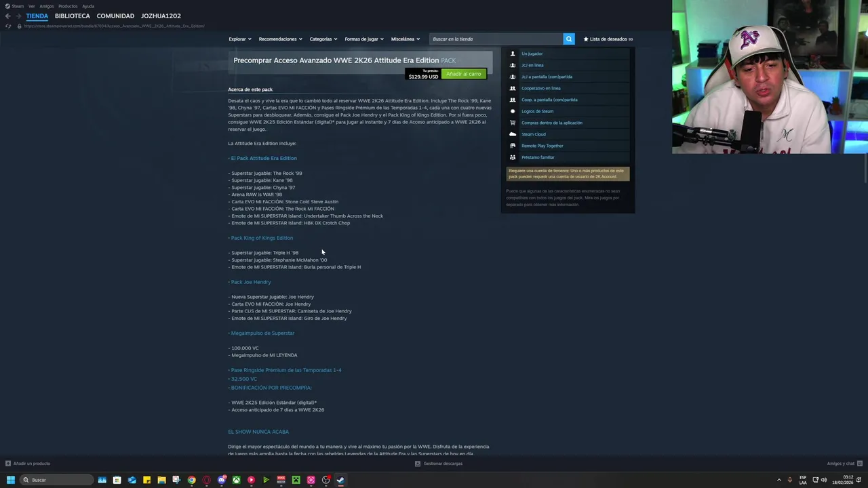Click the search magnifier button
The height and width of the screenshot is (488, 868).
click(x=569, y=39)
